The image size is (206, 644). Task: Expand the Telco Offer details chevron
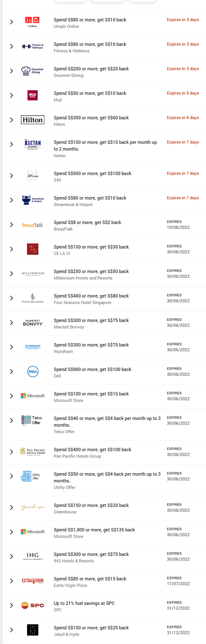point(11,421)
